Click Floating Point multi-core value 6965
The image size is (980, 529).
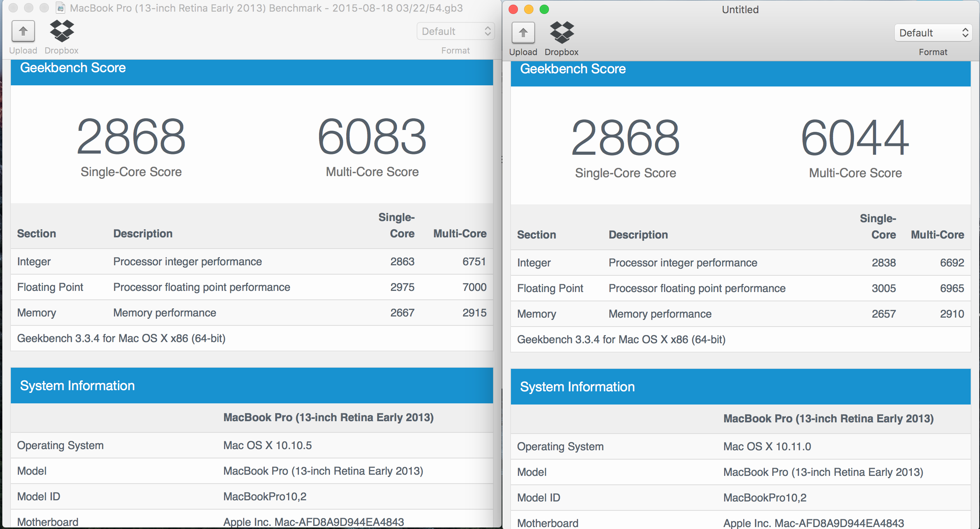pyautogui.click(x=952, y=288)
